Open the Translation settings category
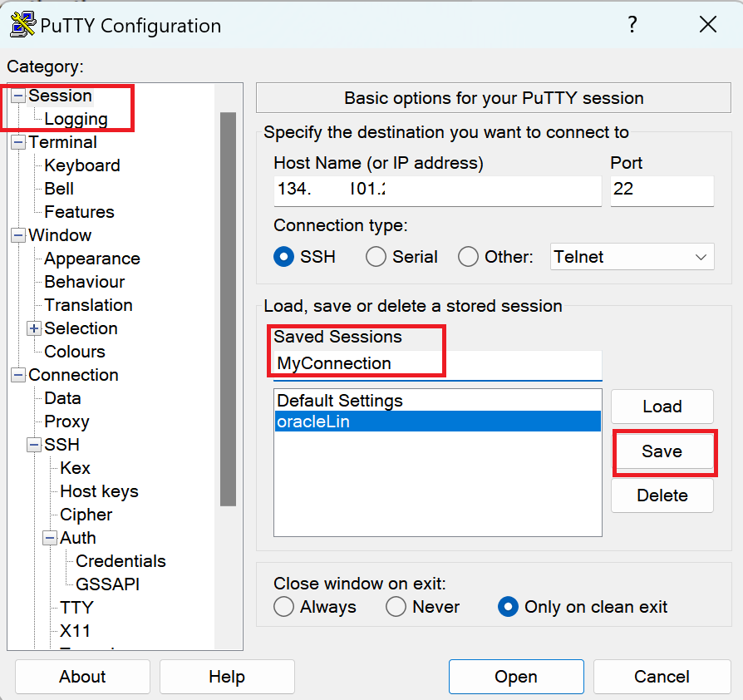The height and width of the screenshot is (700, 743). coord(88,305)
